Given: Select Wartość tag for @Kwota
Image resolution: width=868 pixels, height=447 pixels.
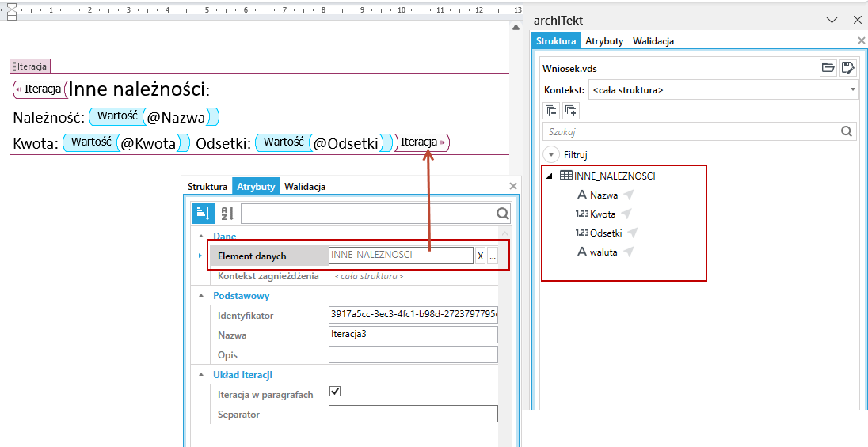Looking at the screenshot, I should (91, 142).
